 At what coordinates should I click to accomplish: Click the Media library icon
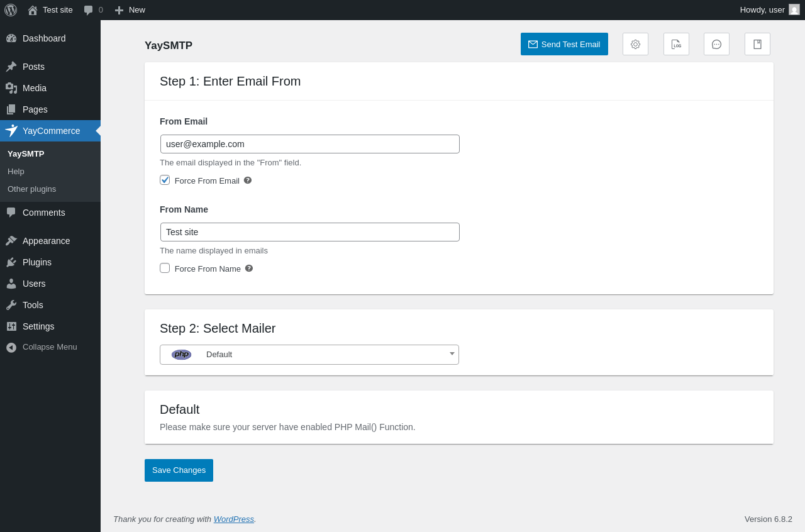tap(11, 88)
